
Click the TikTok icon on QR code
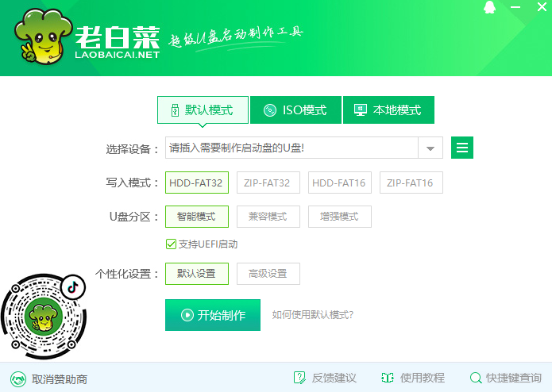point(73,287)
